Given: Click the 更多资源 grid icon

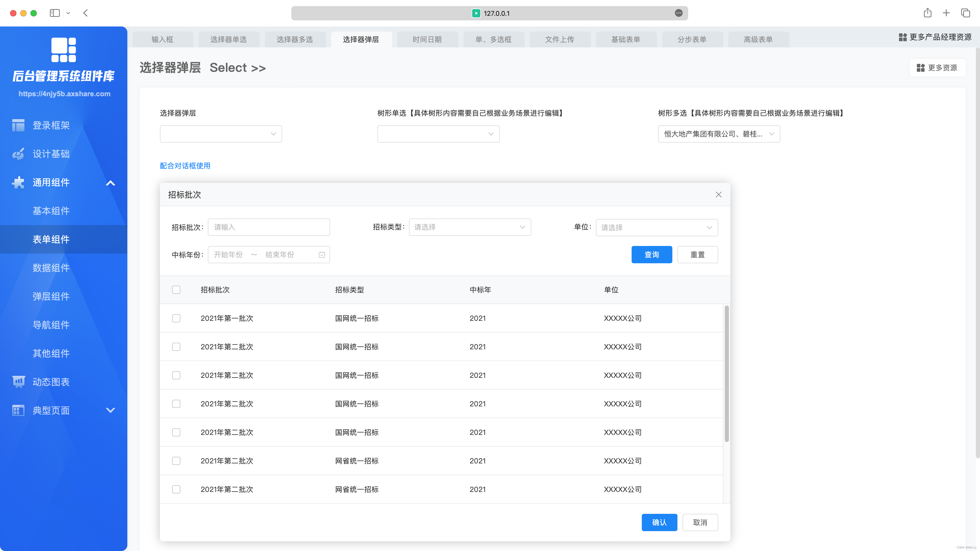Looking at the screenshot, I should point(921,68).
